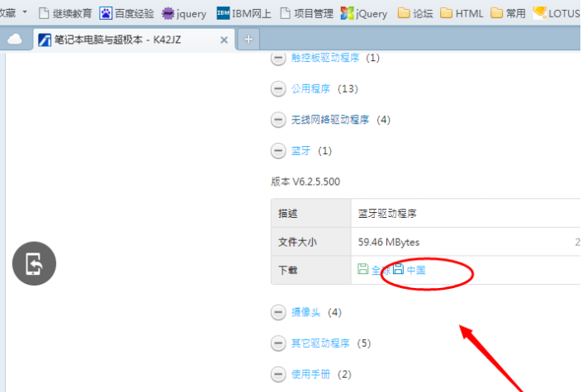
Task: Select the 59.46 MBytes file size
Action: (389, 243)
